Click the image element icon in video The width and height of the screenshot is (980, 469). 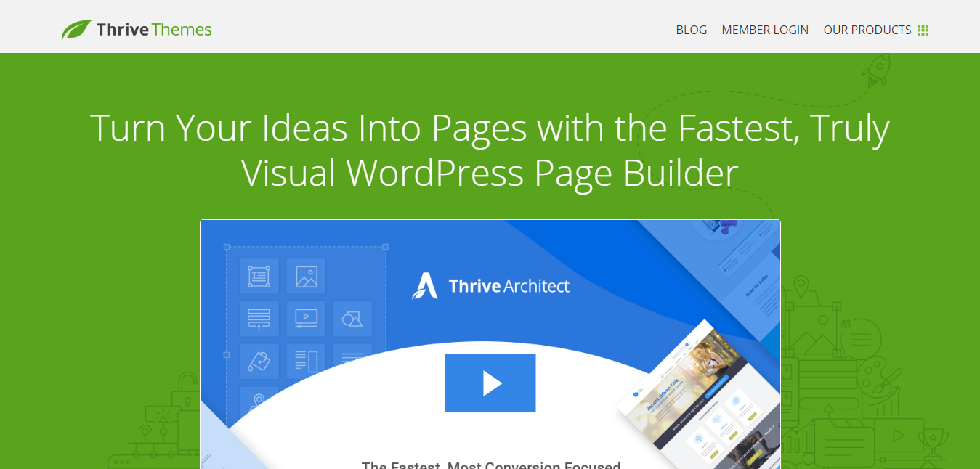click(306, 277)
